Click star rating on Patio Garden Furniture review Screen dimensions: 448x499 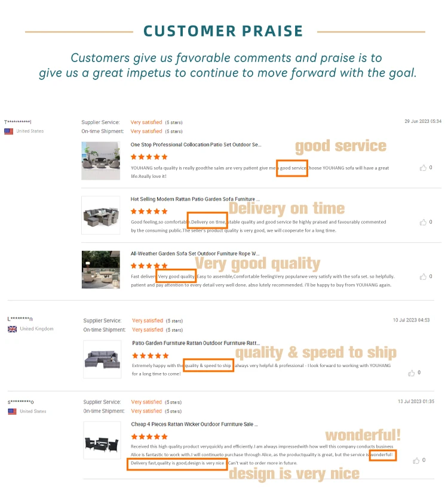click(x=151, y=355)
